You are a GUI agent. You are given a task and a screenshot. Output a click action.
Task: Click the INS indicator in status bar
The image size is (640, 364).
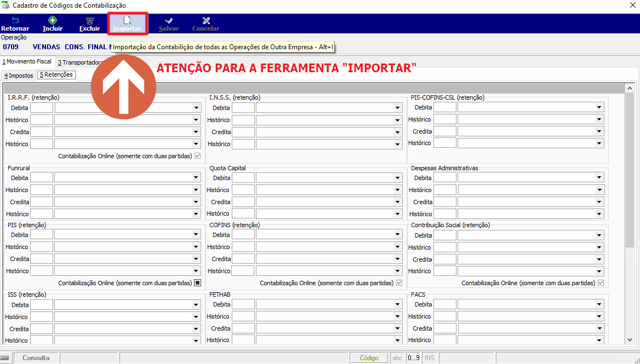tap(430, 358)
